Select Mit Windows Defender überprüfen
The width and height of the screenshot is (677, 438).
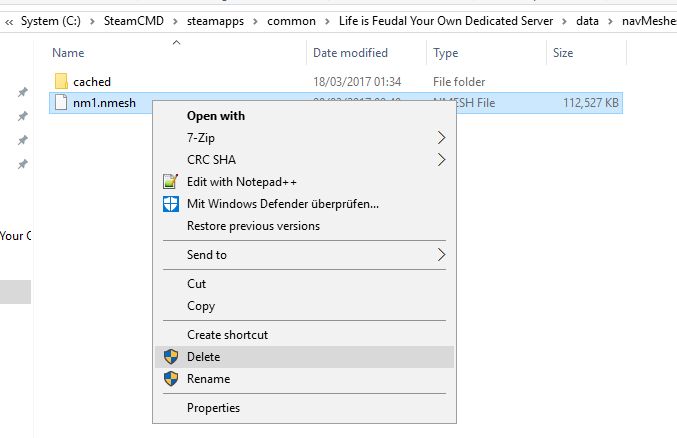[304, 204]
